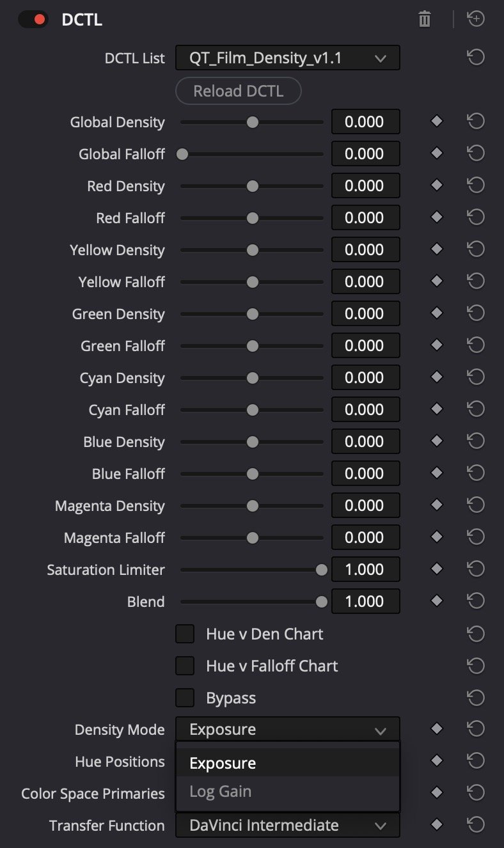This screenshot has height=848, width=504.
Task: Click the Green Density slider handle
Action: pyautogui.click(x=252, y=313)
